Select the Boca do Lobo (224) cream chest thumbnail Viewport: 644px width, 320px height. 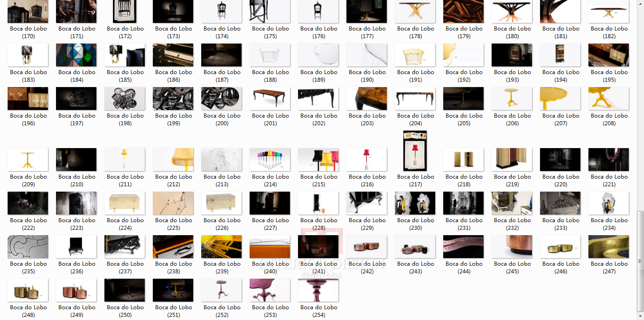point(125,203)
